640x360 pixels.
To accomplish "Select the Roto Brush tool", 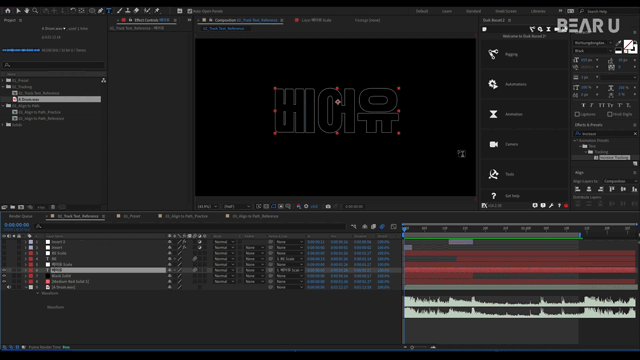I will tap(147, 11).
